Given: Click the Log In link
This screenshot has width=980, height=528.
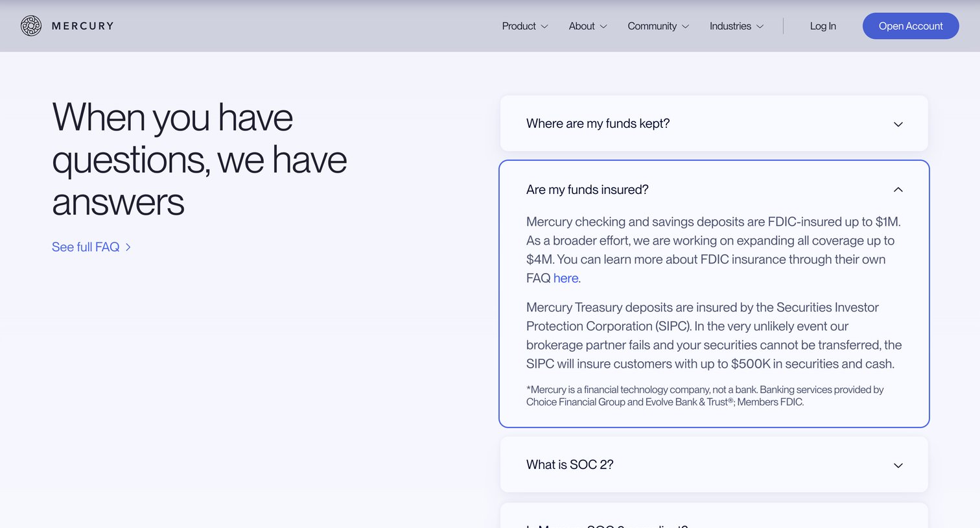Looking at the screenshot, I should pos(822,26).
